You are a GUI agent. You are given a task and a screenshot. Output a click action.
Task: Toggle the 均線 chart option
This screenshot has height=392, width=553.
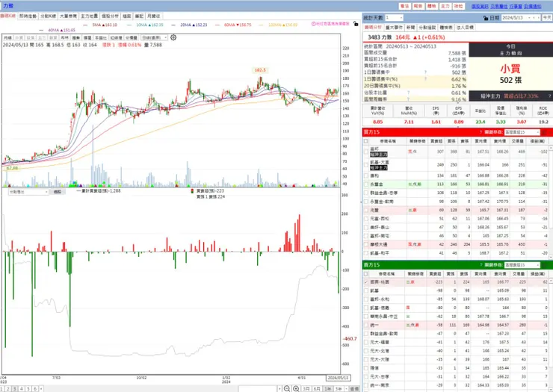coord(7,38)
